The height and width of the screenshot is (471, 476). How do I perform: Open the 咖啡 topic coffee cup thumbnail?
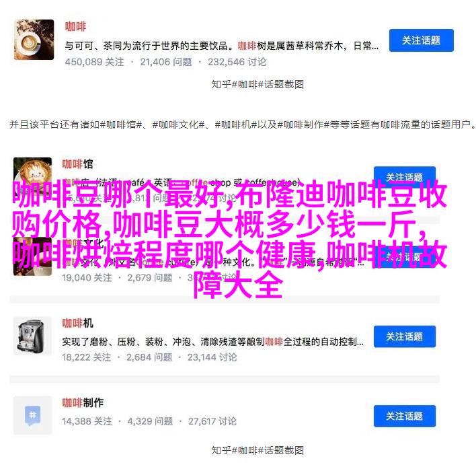pyautogui.click(x=34, y=40)
